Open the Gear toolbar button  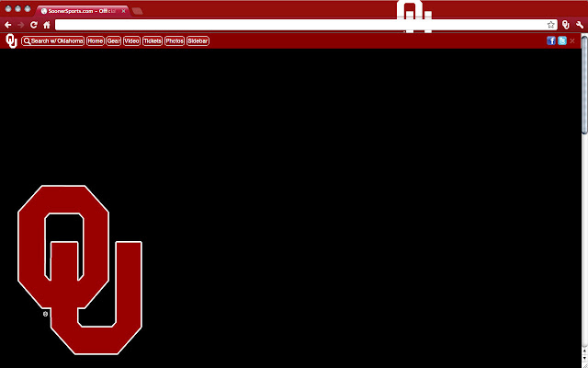click(x=114, y=40)
